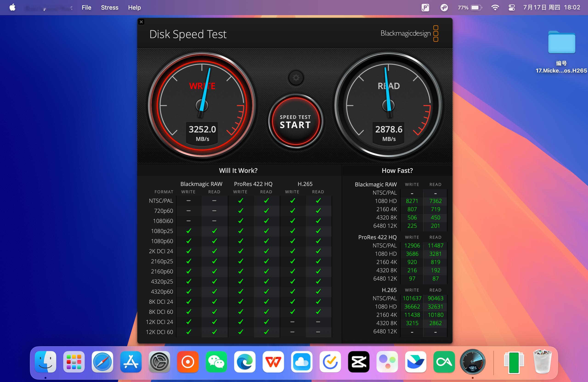The image size is (588, 382).
Task: Click the date and time 18:02
Action: (x=551, y=7)
